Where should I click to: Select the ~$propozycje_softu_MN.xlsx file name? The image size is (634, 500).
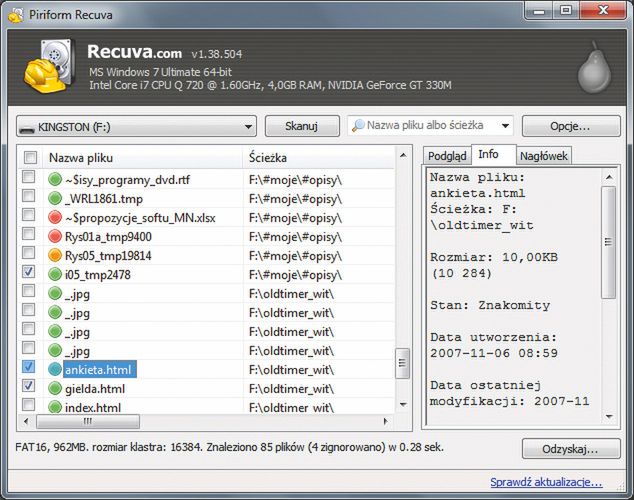click(x=140, y=218)
